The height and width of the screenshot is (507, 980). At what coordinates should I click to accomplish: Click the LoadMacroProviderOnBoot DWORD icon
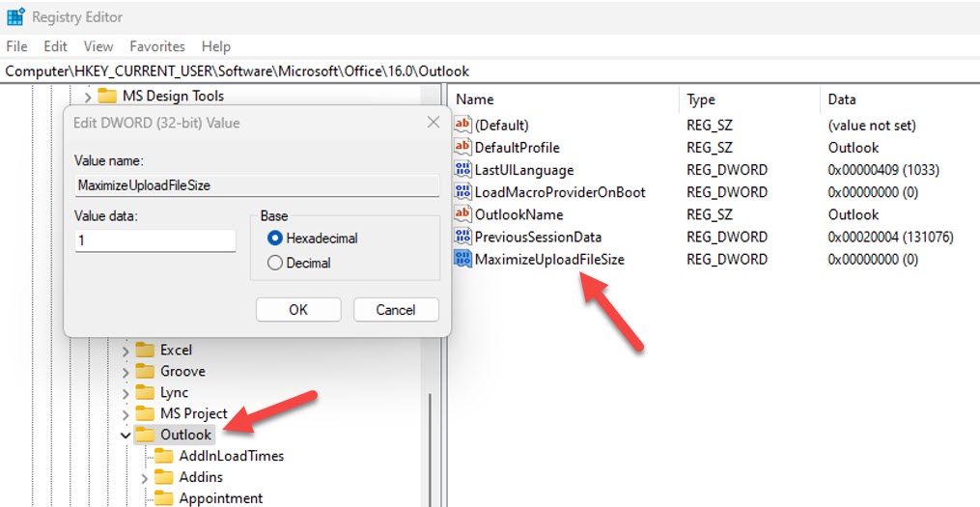(462, 192)
